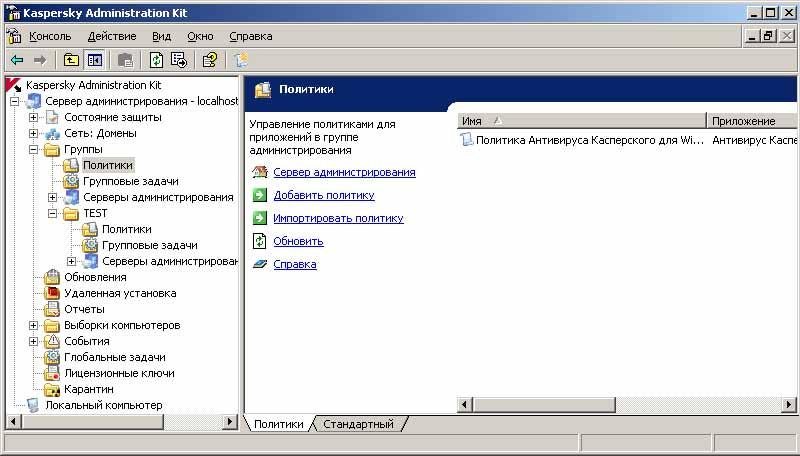Click the inner console restore button
Viewport: 800px width, 456px height.
pyautogui.click(x=769, y=36)
